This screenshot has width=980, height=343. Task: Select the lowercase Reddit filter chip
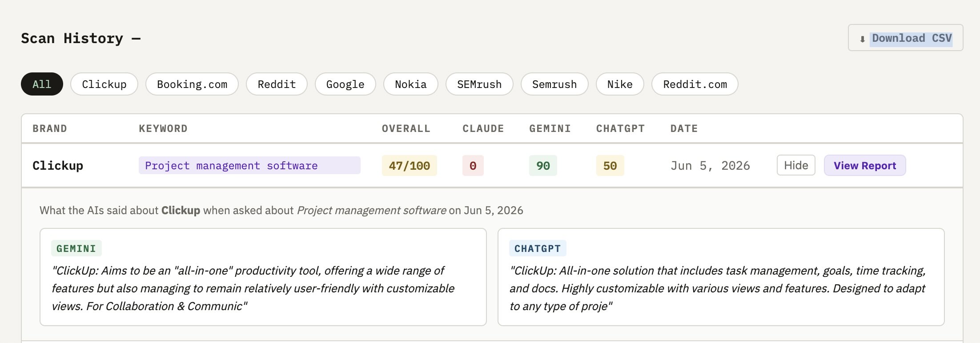(277, 84)
